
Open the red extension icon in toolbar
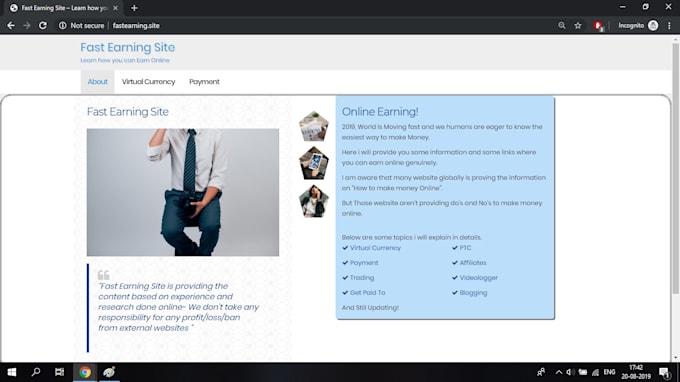[x=598, y=26]
